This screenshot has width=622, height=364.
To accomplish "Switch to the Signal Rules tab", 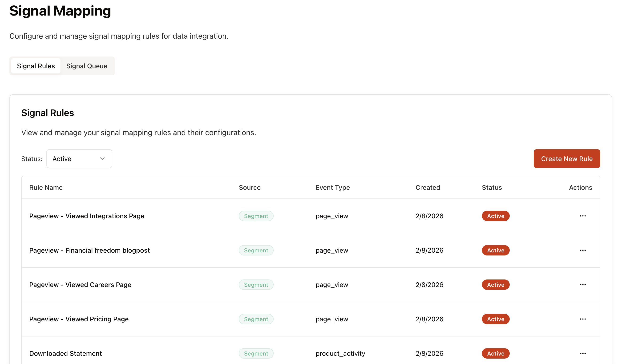I will tap(36, 66).
